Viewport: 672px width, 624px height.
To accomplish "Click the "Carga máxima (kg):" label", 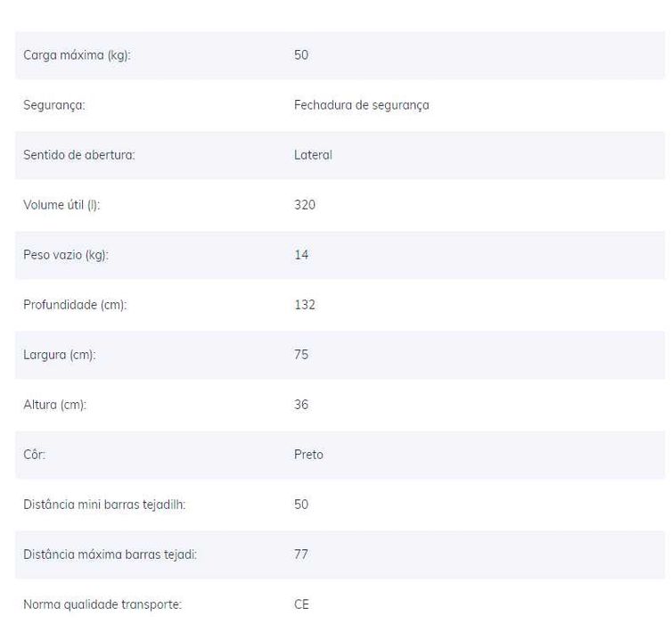I will pos(78,55).
